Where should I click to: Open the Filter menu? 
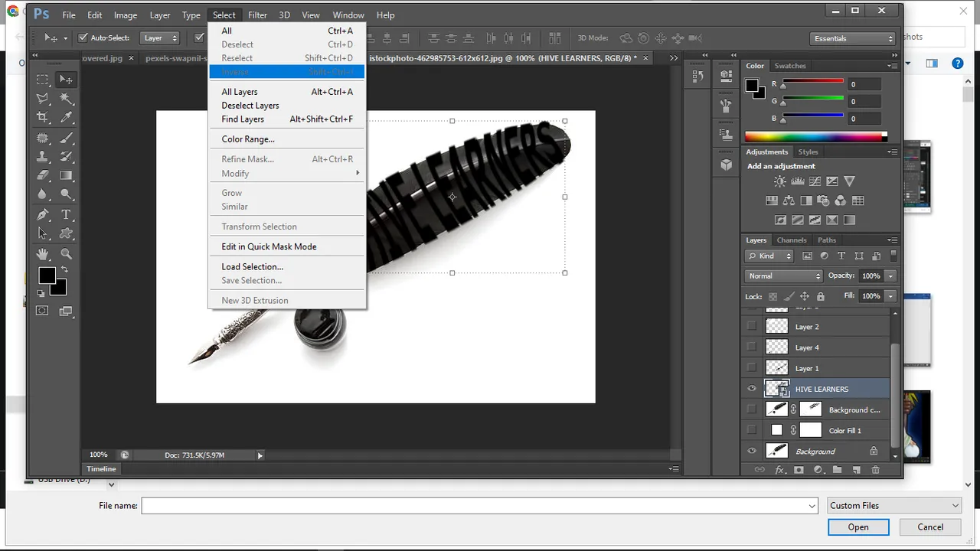tap(257, 15)
